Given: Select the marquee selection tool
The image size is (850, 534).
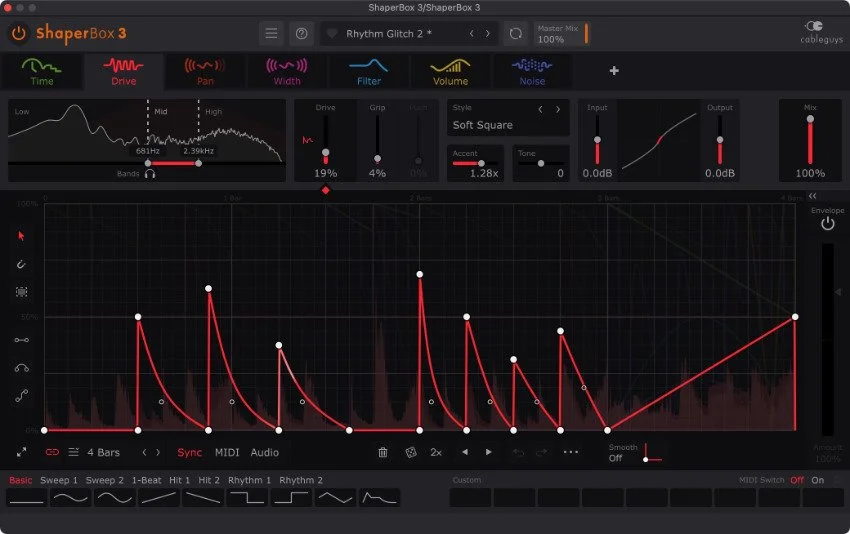Looking at the screenshot, I should pyautogui.click(x=21, y=292).
